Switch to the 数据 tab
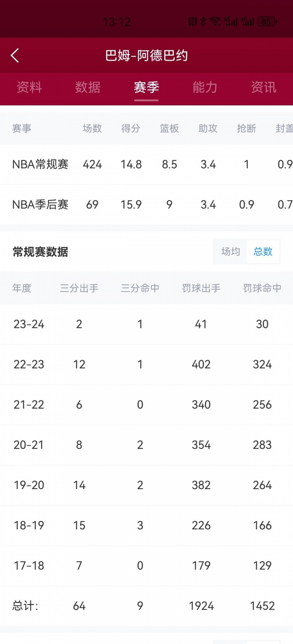This screenshot has width=293, height=644. 88,87
